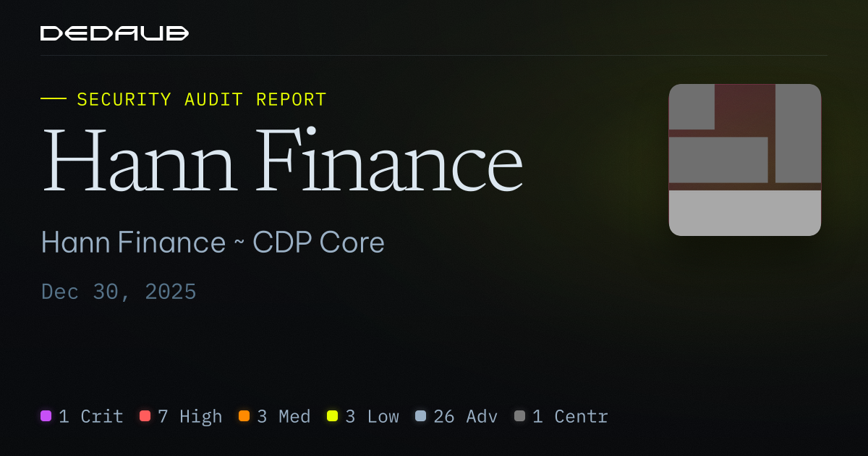Image resolution: width=868 pixels, height=456 pixels.
Task: Click the yellow Low severity dot
Action: click(x=332, y=416)
